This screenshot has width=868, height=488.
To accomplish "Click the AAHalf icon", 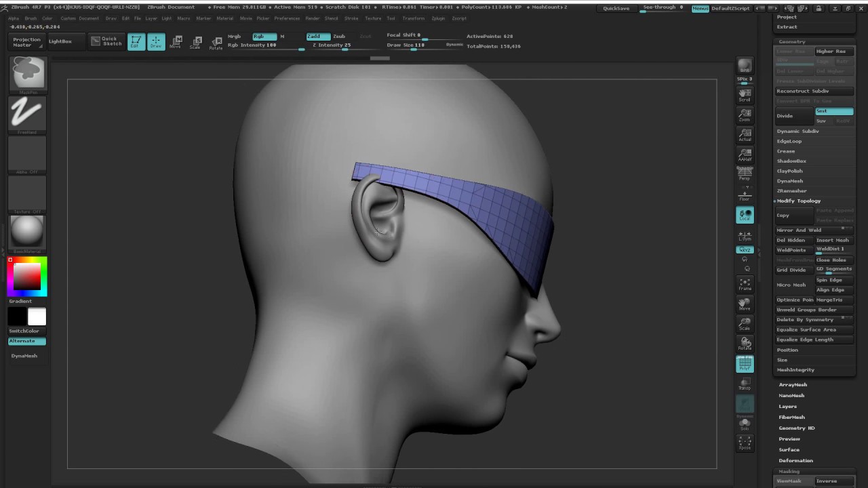I will tap(745, 155).
